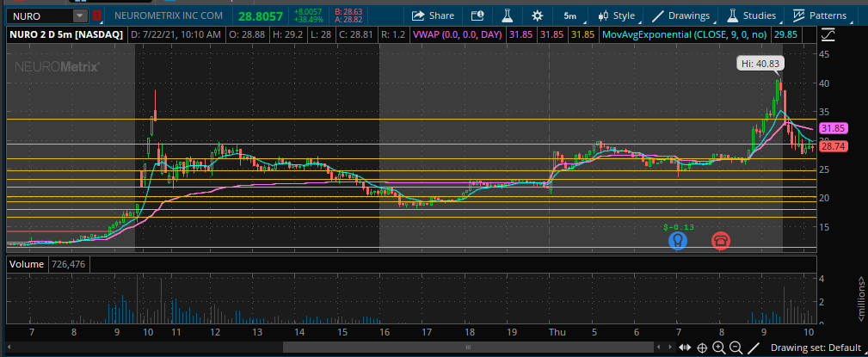Open the 5m timeframe selector

[569, 15]
